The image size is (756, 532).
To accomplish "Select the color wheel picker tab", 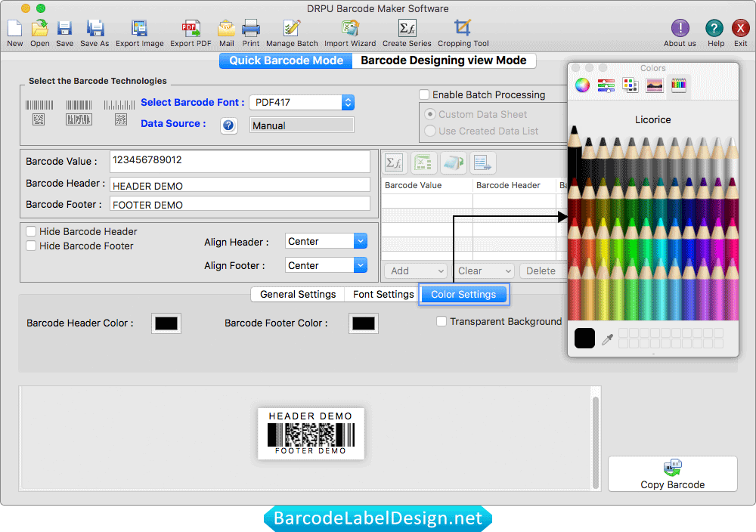I will 582,85.
